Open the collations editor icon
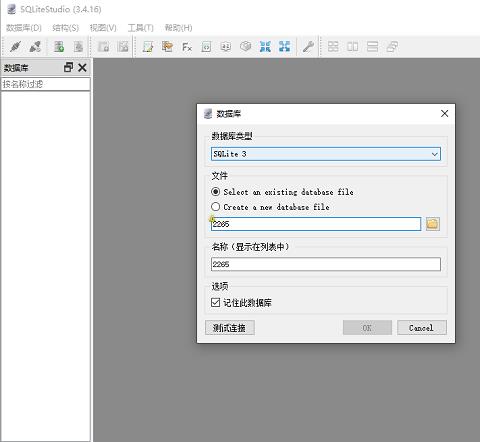The height and width of the screenshot is (442, 480). [226, 47]
